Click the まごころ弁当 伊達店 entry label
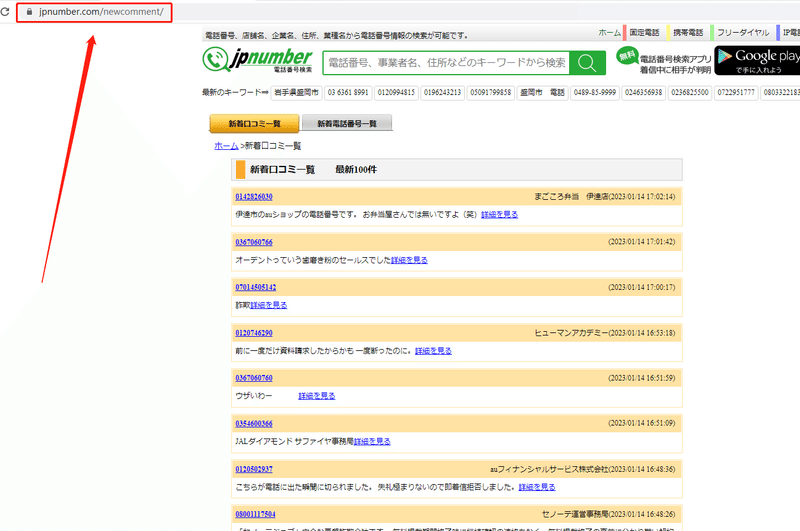The height and width of the screenshot is (531, 800). coord(571,196)
